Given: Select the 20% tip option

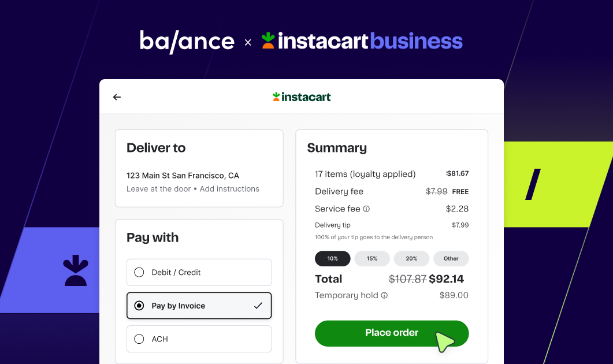Looking at the screenshot, I should (x=411, y=258).
